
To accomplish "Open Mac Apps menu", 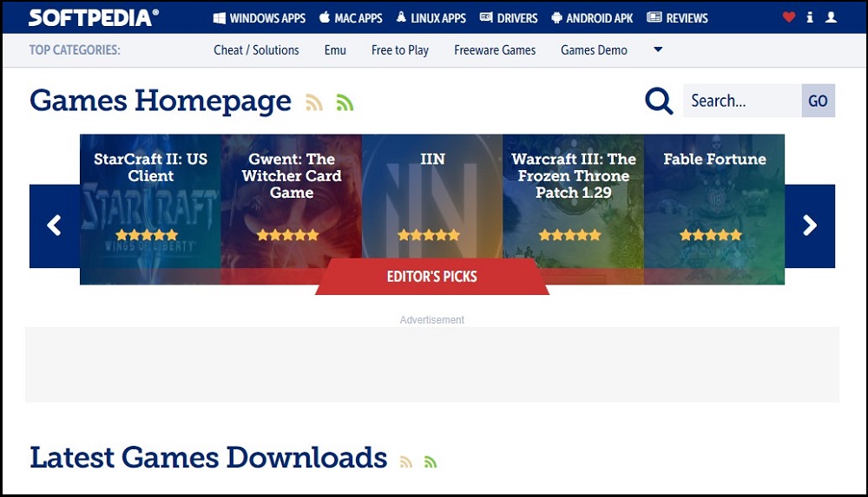I will 351,17.
